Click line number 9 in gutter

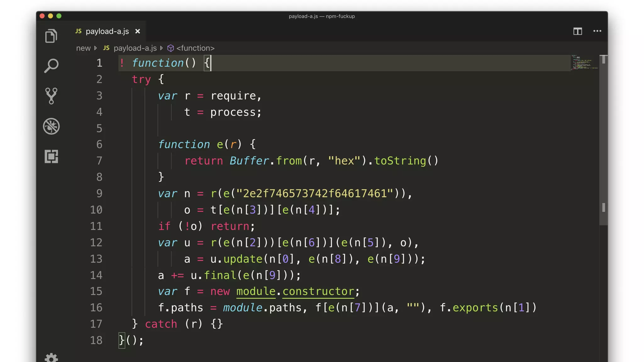click(99, 193)
